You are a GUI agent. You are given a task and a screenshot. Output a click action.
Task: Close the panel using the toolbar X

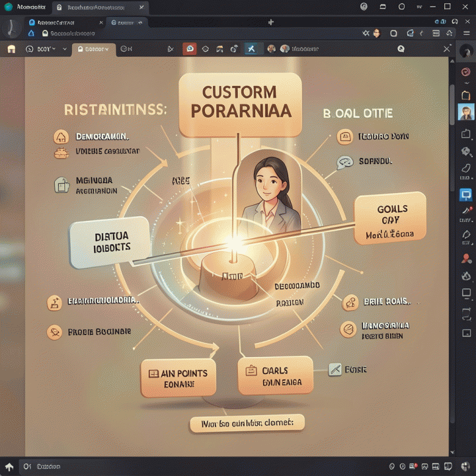click(x=446, y=48)
